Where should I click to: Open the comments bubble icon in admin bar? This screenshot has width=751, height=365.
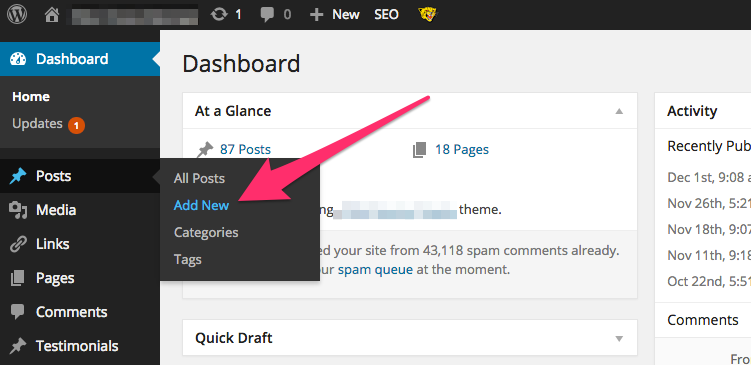267,15
